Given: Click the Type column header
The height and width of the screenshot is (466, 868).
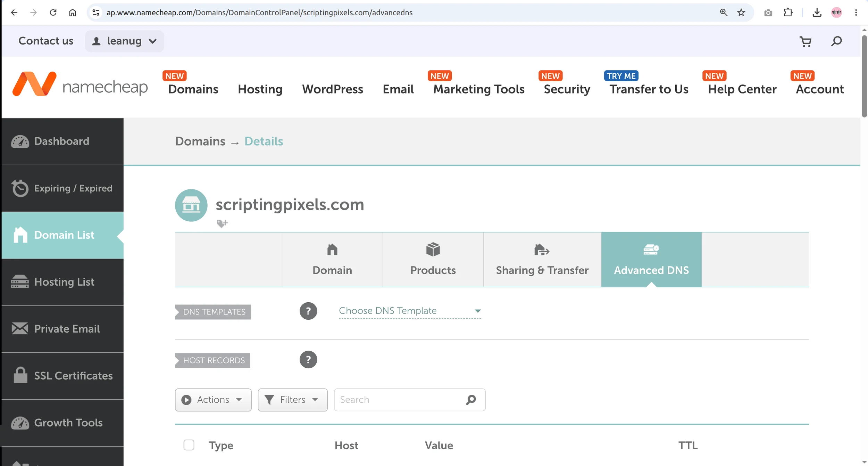Looking at the screenshot, I should (x=221, y=445).
